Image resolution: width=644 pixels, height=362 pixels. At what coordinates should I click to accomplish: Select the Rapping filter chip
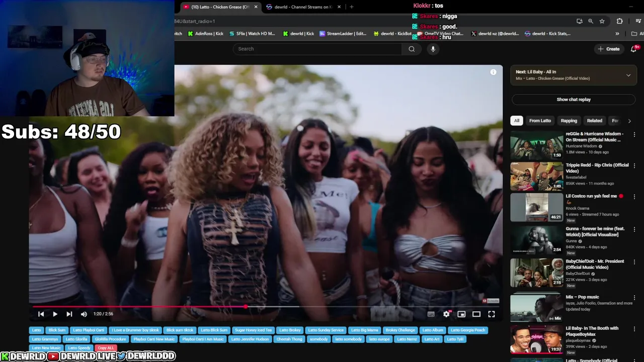click(569, 121)
